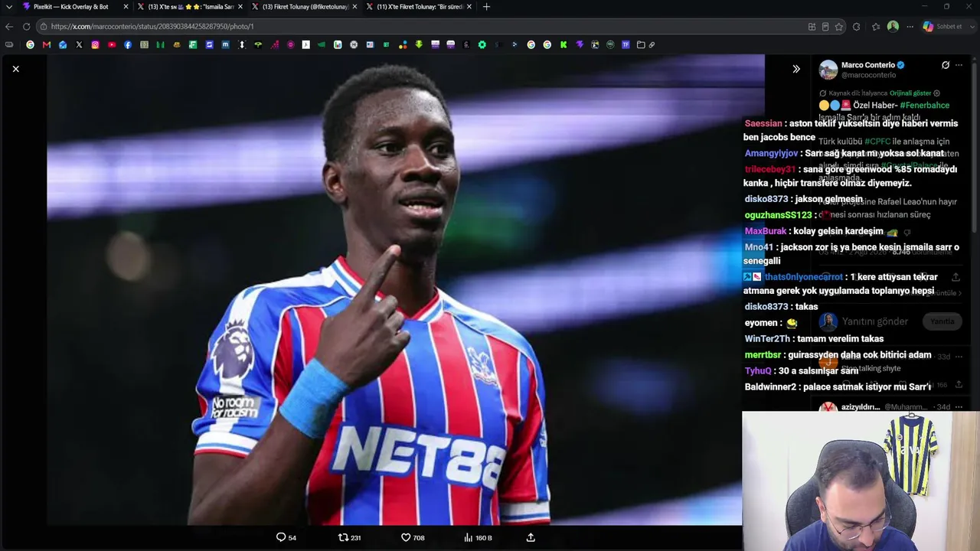Open the #CPFC hashtag
Image resolution: width=980 pixels, height=551 pixels.
click(x=877, y=142)
